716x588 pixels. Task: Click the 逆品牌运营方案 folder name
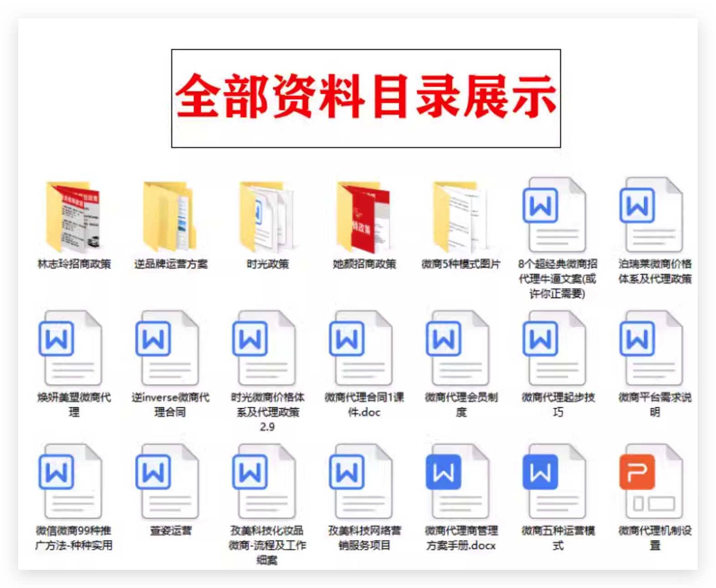point(171,264)
